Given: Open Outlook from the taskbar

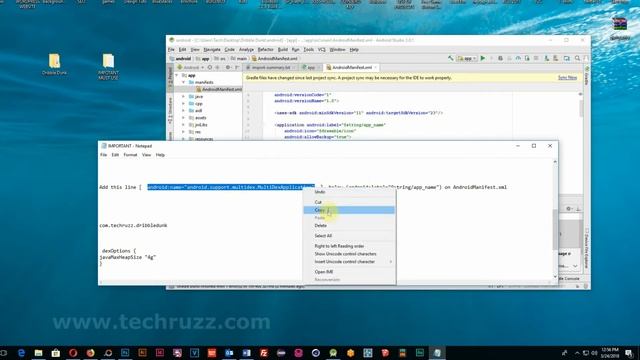Looking at the screenshot, I should (229, 353).
